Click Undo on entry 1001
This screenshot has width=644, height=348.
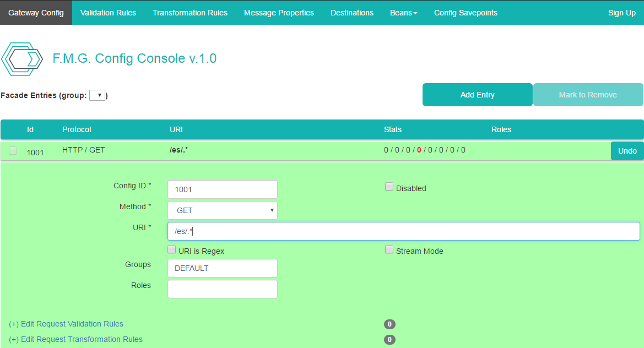click(x=627, y=151)
